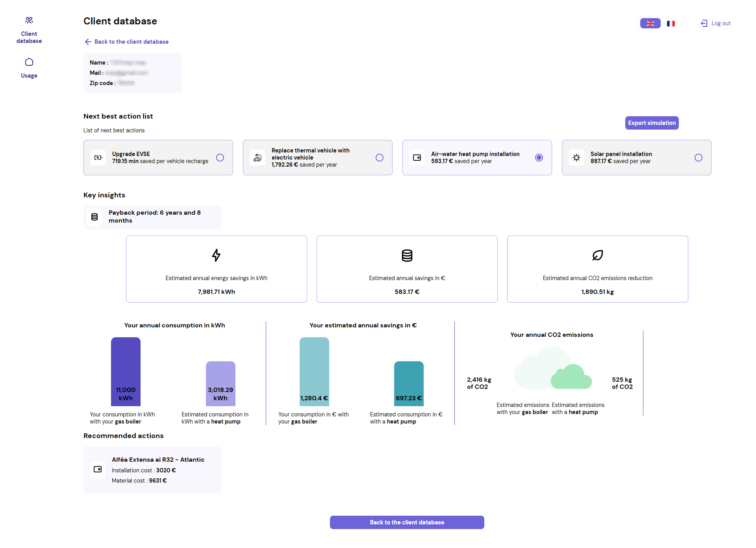Click the 2,416 kg of CO2 label
756x548 pixels.
point(479,383)
